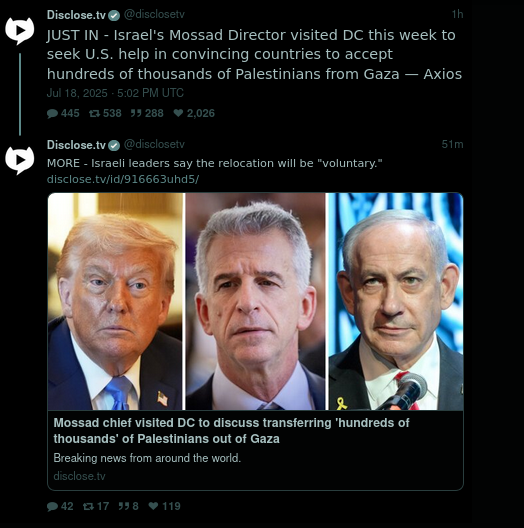524x528 pixels.
Task: Click the quote icon showing 288
Action: pos(136,113)
